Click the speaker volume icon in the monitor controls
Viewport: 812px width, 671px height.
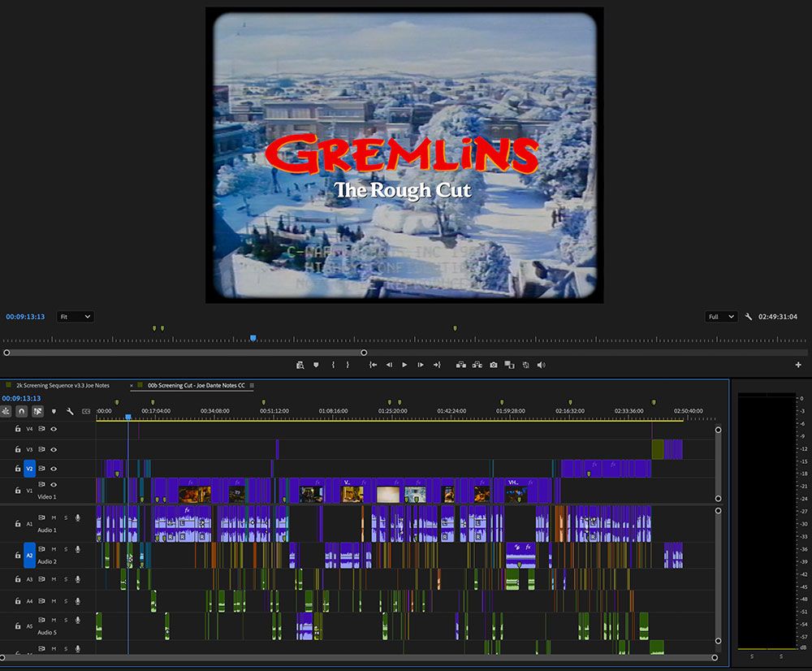[x=541, y=365]
